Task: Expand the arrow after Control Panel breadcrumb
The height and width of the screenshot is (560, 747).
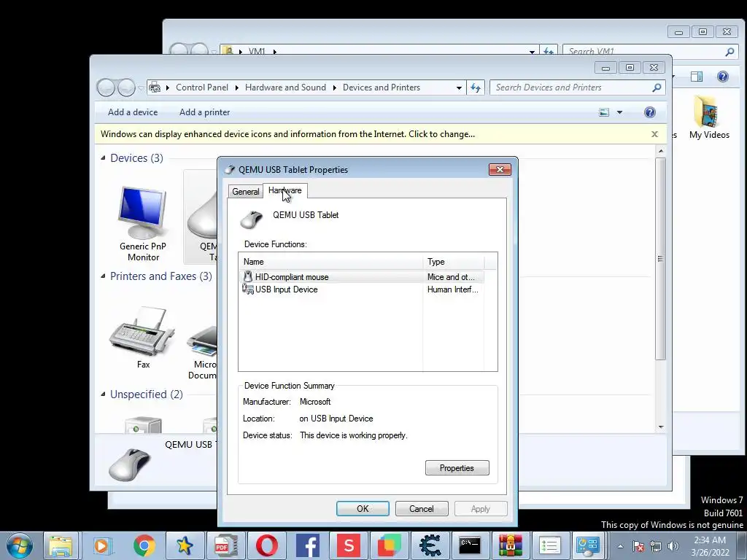Action: click(x=237, y=87)
